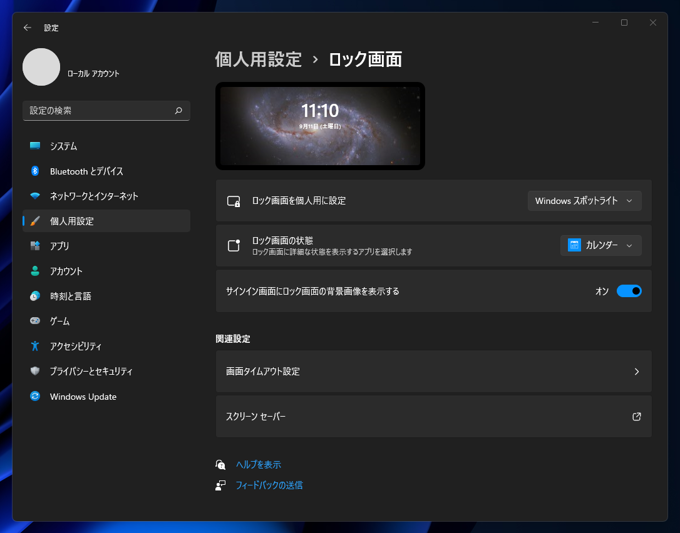Image resolution: width=680 pixels, height=533 pixels.
Task: Go to ネットワークとインターネット
Action: 106,196
